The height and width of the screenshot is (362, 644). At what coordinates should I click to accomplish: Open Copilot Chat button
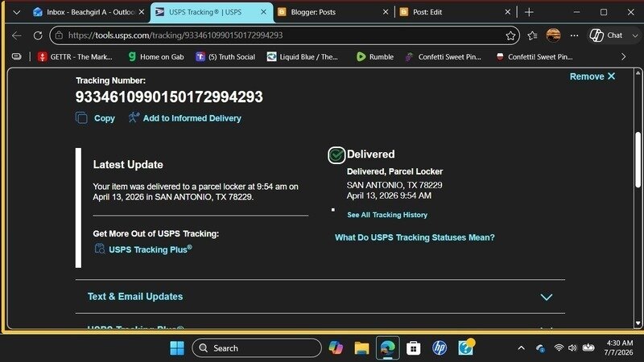[x=606, y=35]
